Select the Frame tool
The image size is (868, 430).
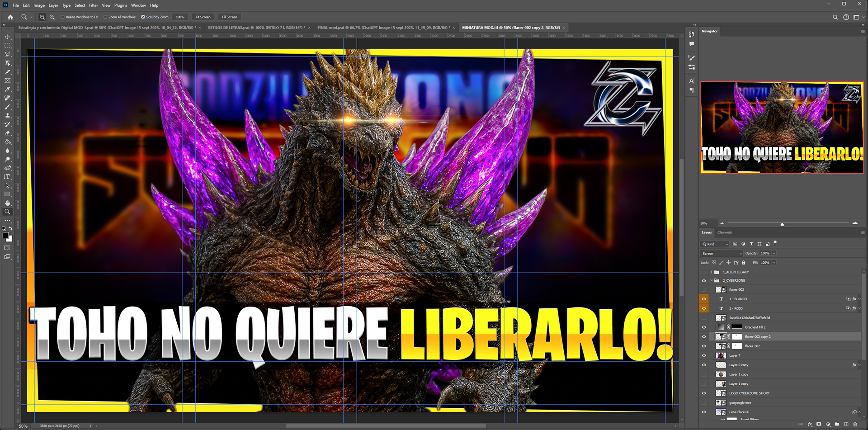(7, 80)
